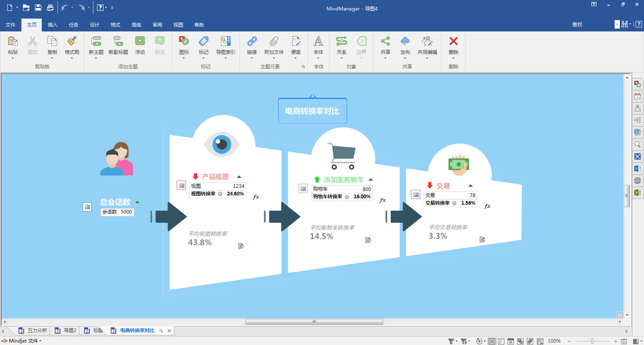644x345 pixels.
Task: Click the Save icon in quick access toolbar
Action: click(x=38, y=8)
